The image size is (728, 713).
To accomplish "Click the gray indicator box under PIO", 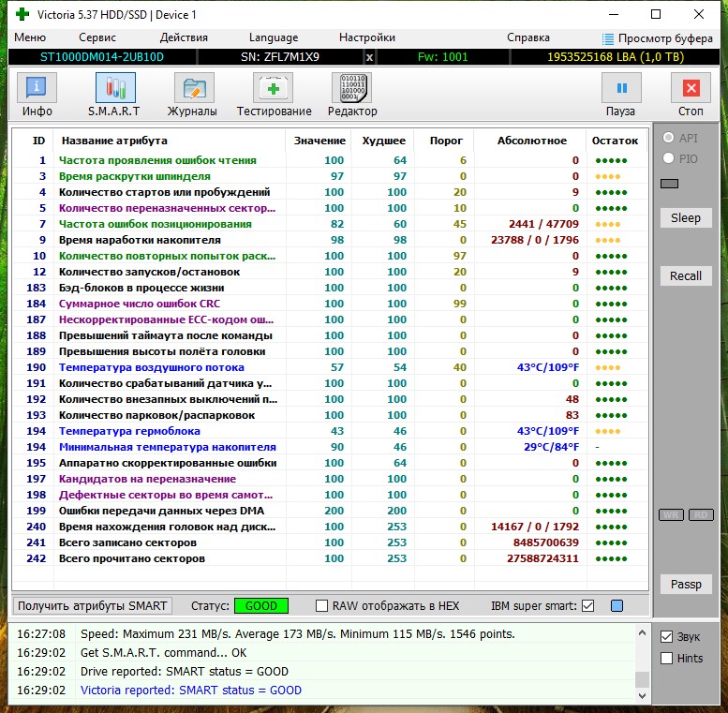I will [669, 184].
